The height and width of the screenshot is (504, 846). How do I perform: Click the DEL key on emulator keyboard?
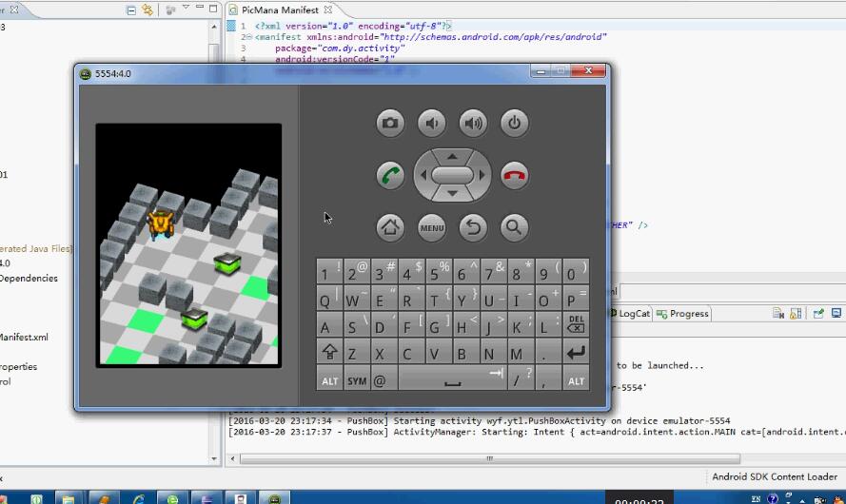pos(576,324)
